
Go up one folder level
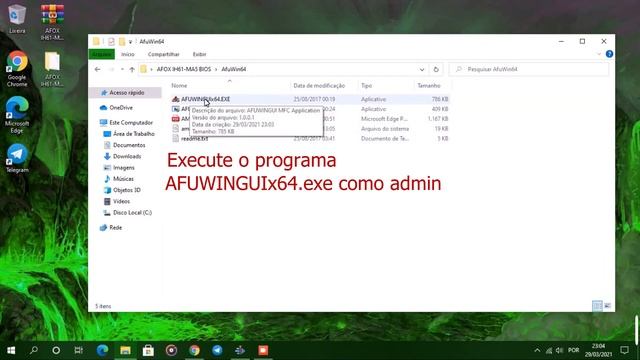pyautogui.click(x=132, y=69)
